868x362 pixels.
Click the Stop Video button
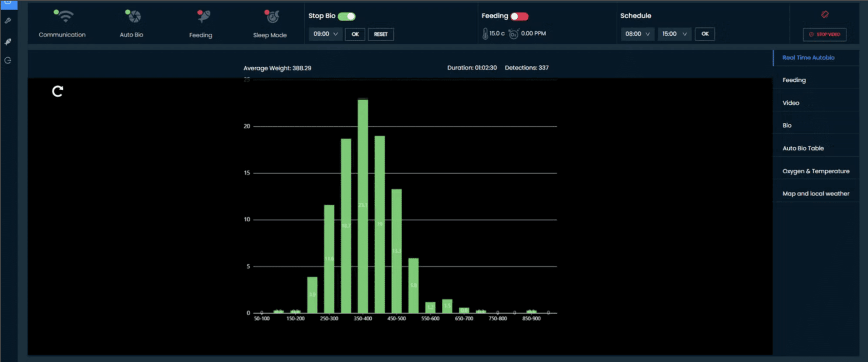[x=824, y=34]
